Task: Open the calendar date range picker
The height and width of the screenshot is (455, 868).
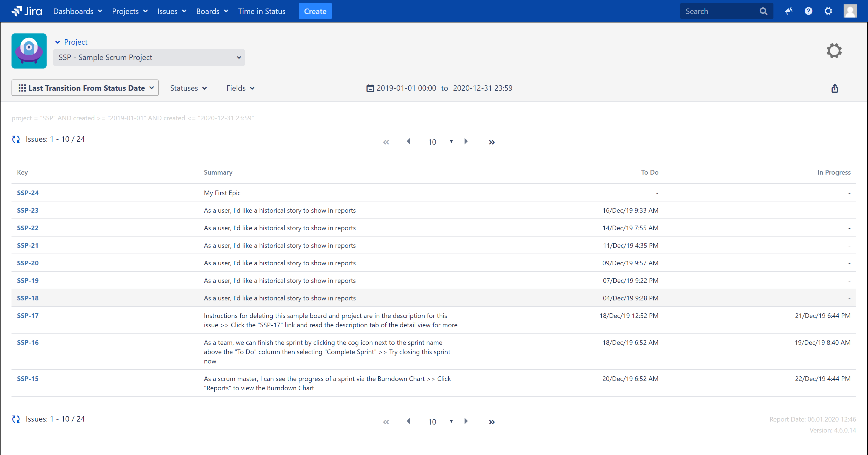Action: click(x=370, y=88)
